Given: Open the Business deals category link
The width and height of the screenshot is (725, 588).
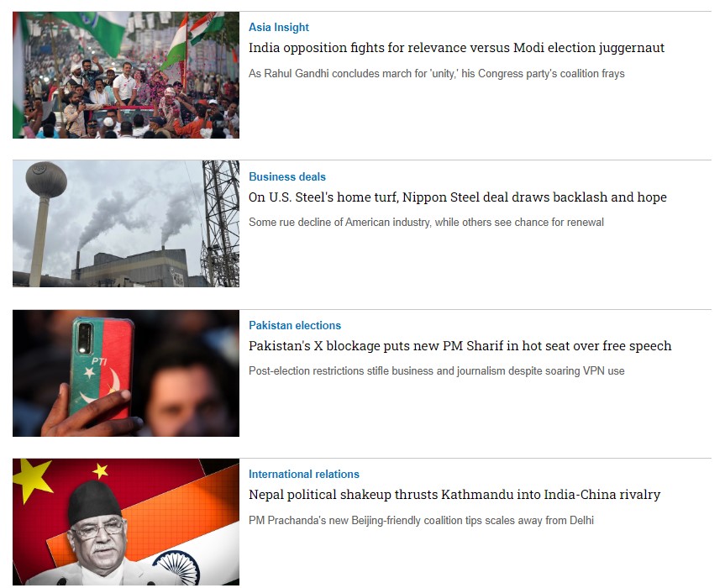Looking at the screenshot, I should [x=287, y=176].
